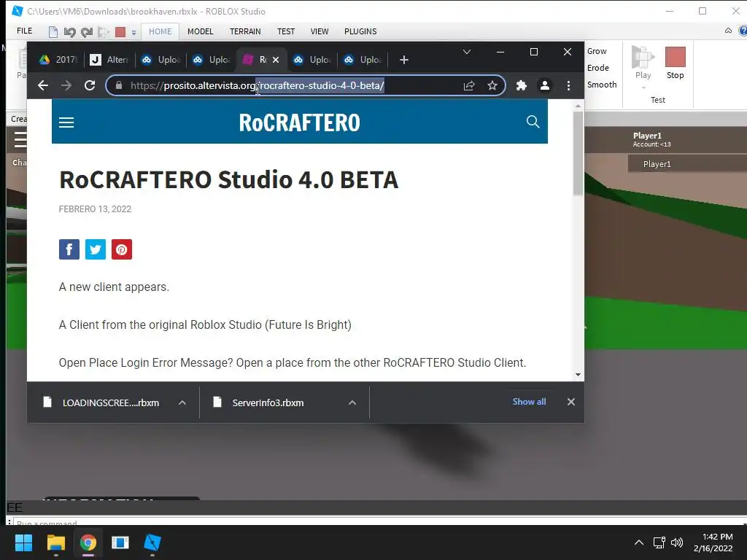Click the New file icon in Studio toolbar

(x=53, y=32)
